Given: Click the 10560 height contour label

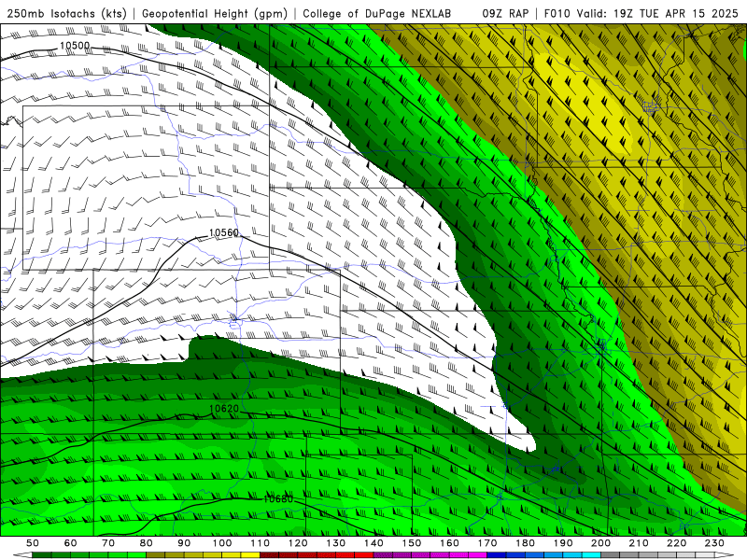Looking at the screenshot, I should [x=224, y=232].
